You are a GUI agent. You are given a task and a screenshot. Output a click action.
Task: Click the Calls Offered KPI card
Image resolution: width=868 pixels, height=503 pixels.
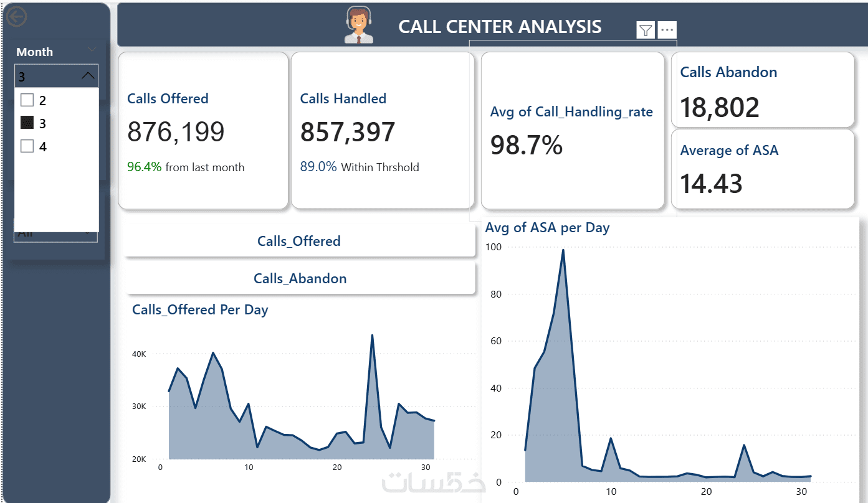tap(203, 131)
